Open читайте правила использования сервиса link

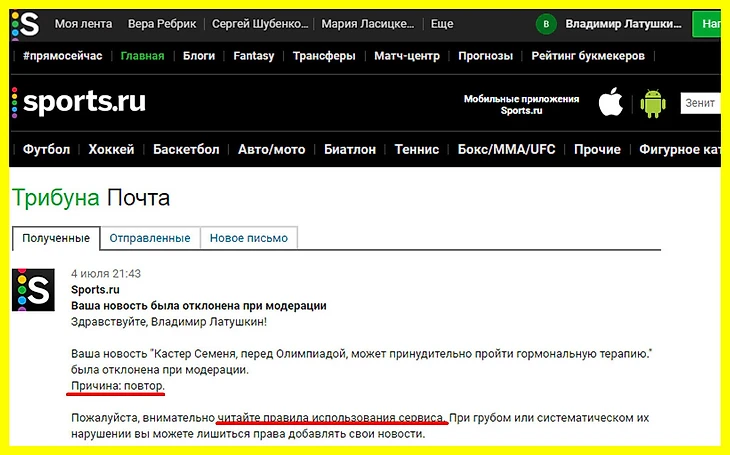click(331, 418)
